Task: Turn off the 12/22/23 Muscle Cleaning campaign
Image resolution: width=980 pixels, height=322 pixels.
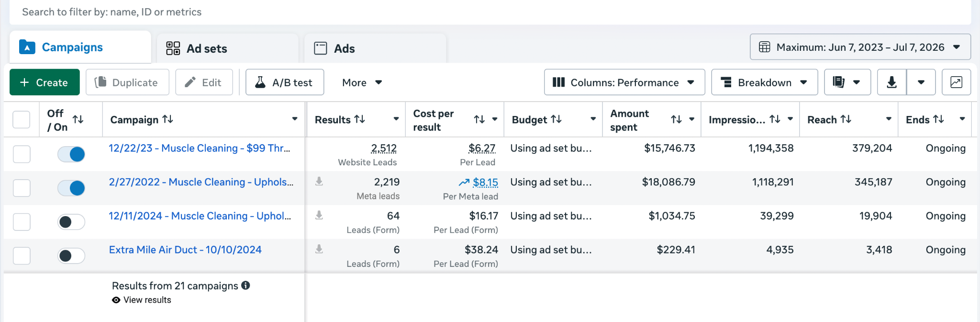Action: [x=71, y=154]
